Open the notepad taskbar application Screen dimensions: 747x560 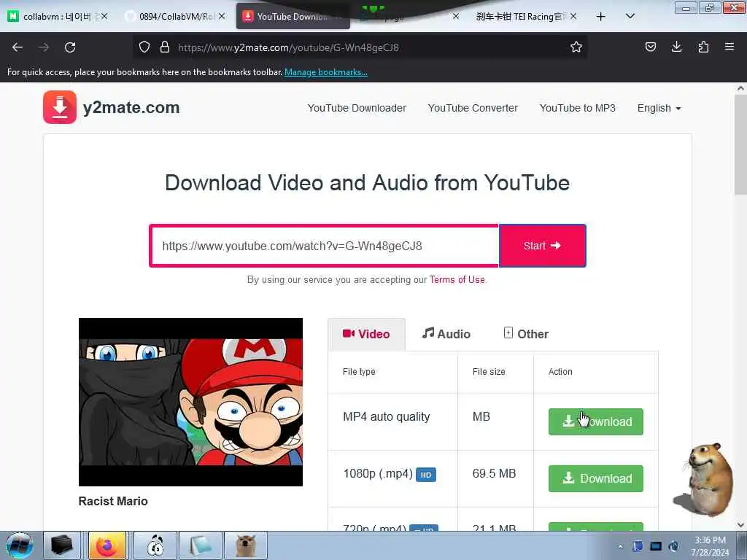[x=200, y=545]
